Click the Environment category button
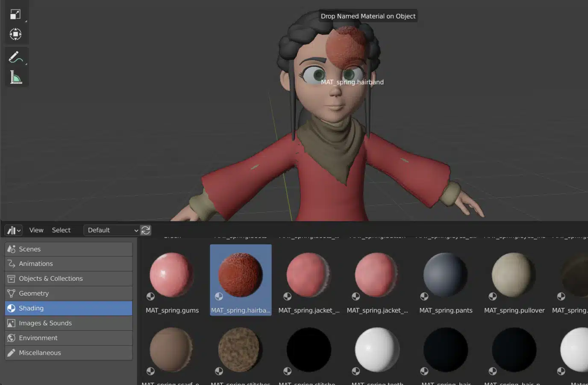Image resolution: width=588 pixels, height=385 pixels. tap(68, 338)
